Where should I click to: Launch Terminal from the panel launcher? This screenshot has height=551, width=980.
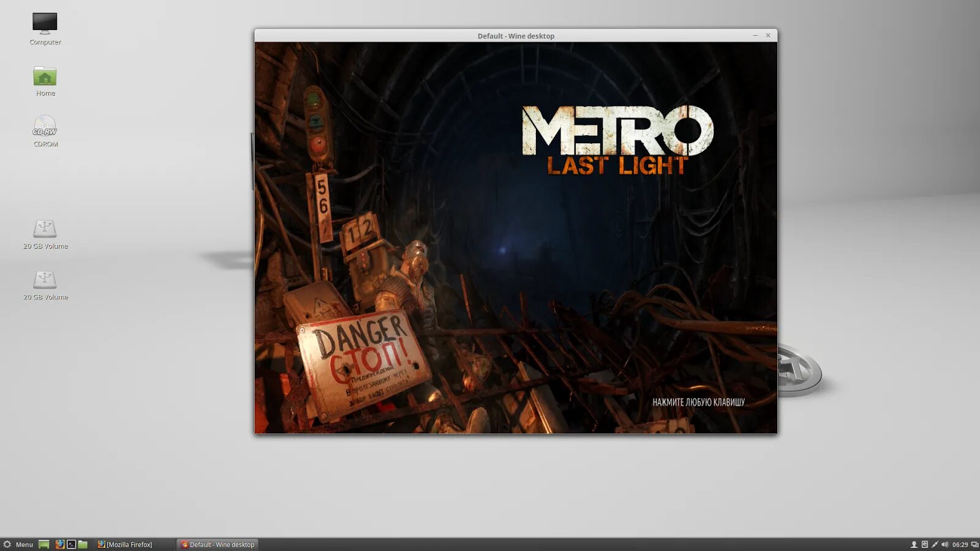coord(71,544)
